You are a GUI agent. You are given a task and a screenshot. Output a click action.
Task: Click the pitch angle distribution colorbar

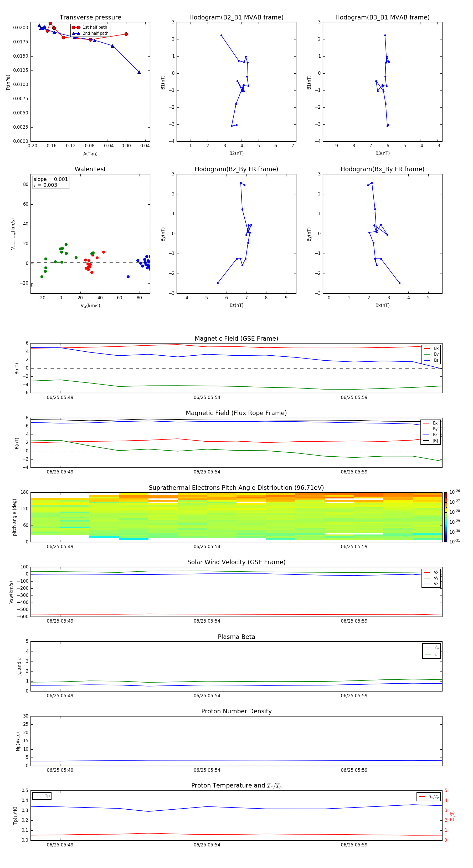coord(446,517)
